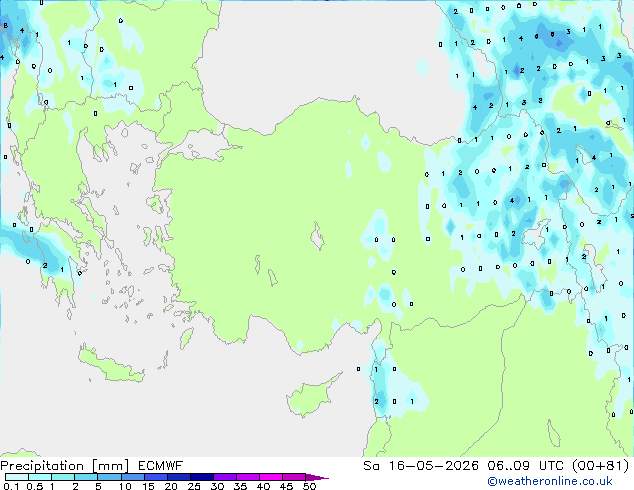Click the legend label '25'
The height and width of the screenshot is (490, 634).
(194, 486)
